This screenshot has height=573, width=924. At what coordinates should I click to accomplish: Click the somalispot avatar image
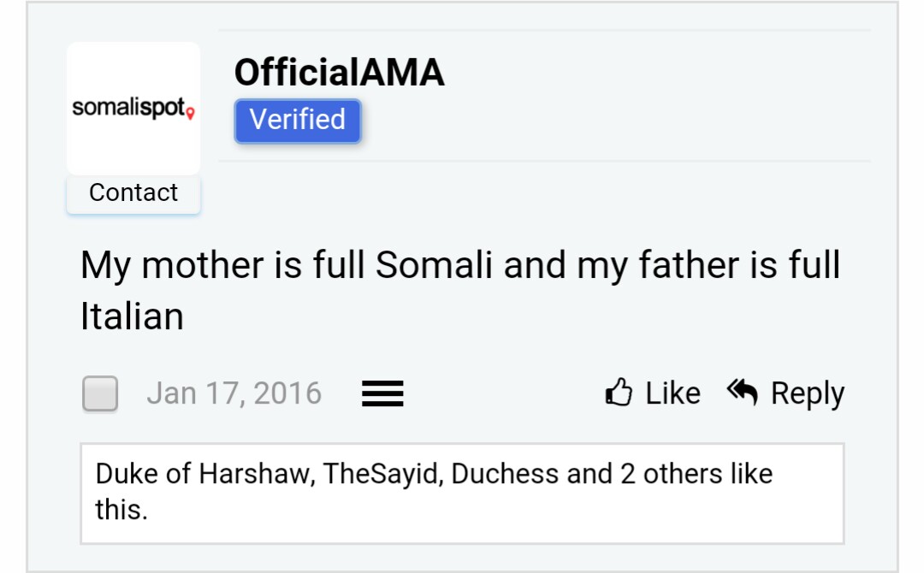pyautogui.click(x=133, y=109)
